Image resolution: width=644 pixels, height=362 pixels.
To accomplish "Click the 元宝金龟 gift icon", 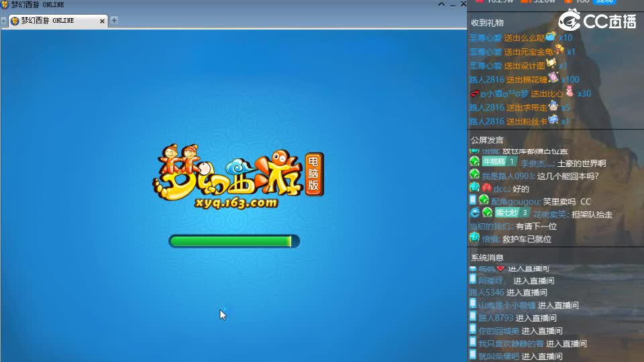I will 559,50.
